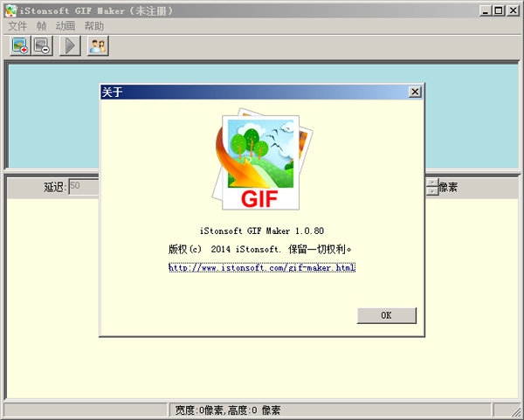Click the two-people icon in the toolbar

tap(98, 45)
